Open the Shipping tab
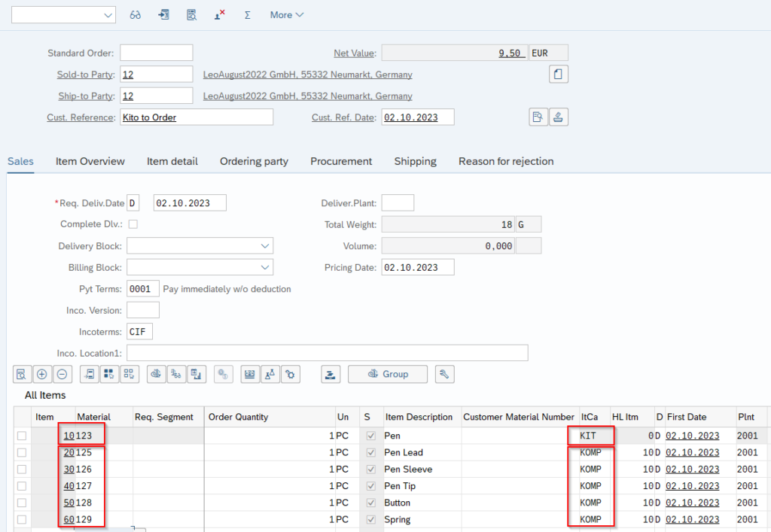This screenshot has width=771, height=532. (x=415, y=161)
